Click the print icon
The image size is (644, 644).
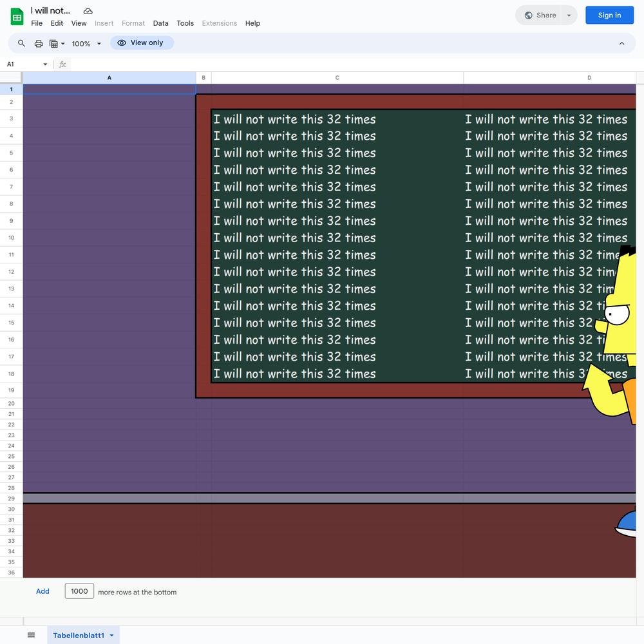click(39, 44)
